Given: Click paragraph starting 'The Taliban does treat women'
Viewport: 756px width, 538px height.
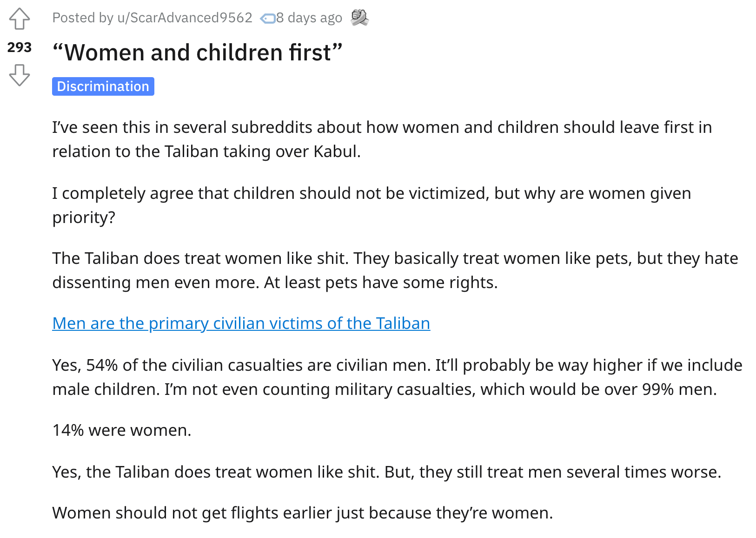Looking at the screenshot, I should [395, 270].
